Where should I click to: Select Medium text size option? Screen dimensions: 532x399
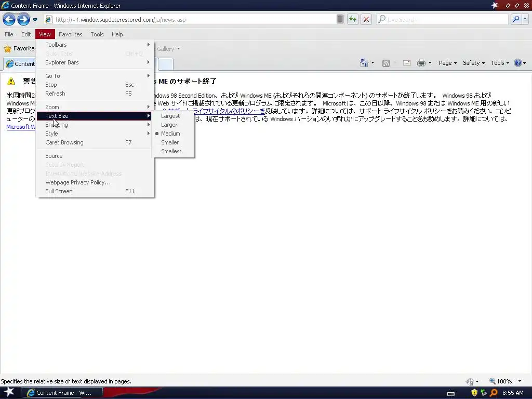[173, 134]
